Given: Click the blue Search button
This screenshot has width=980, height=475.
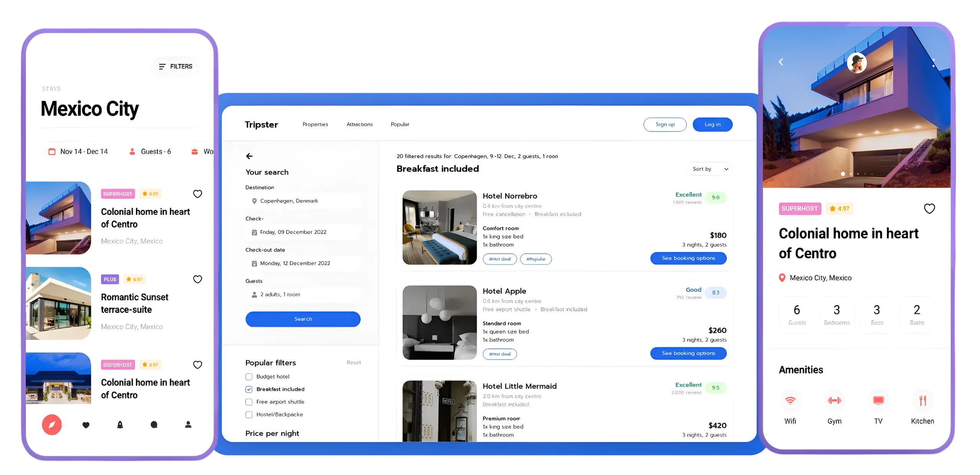Looking at the screenshot, I should point(303,319).
